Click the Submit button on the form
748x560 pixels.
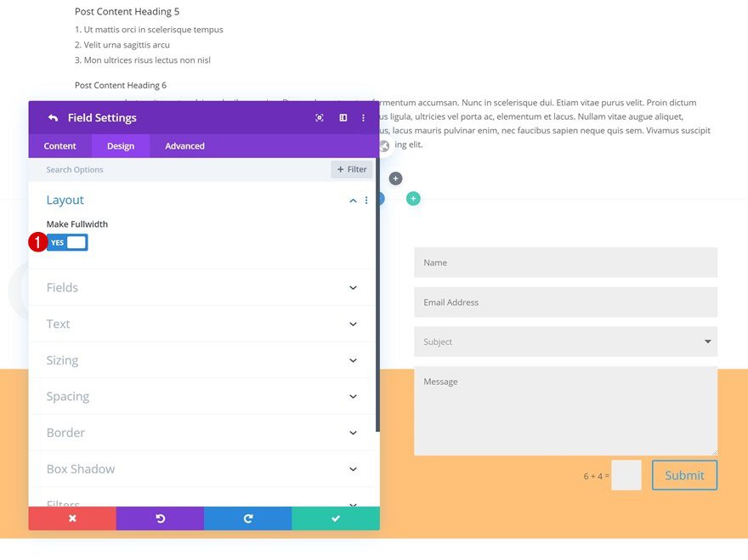(x=684, y=475)
